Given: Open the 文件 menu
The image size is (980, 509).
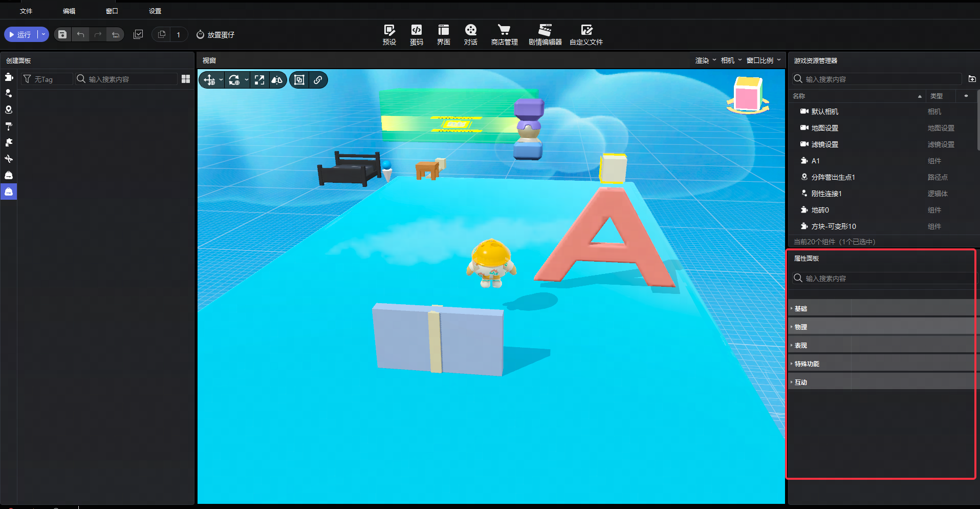Looking at the screenshot, I should tap(26, 11).
